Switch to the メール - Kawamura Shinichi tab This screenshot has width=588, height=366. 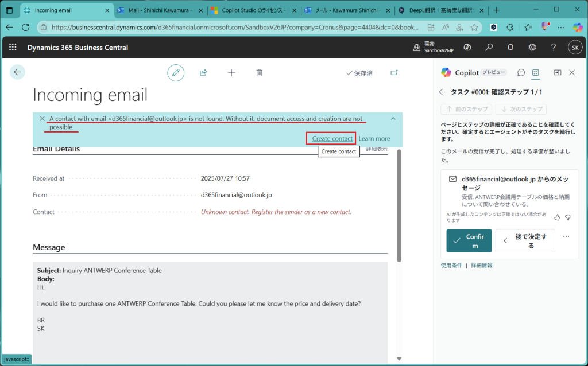click(347, 10)
